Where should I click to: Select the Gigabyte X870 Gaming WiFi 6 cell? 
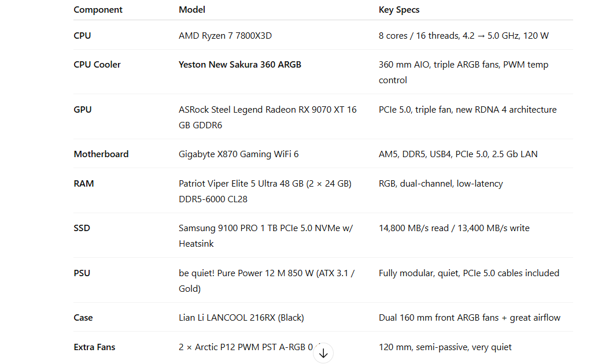point(238,154)
